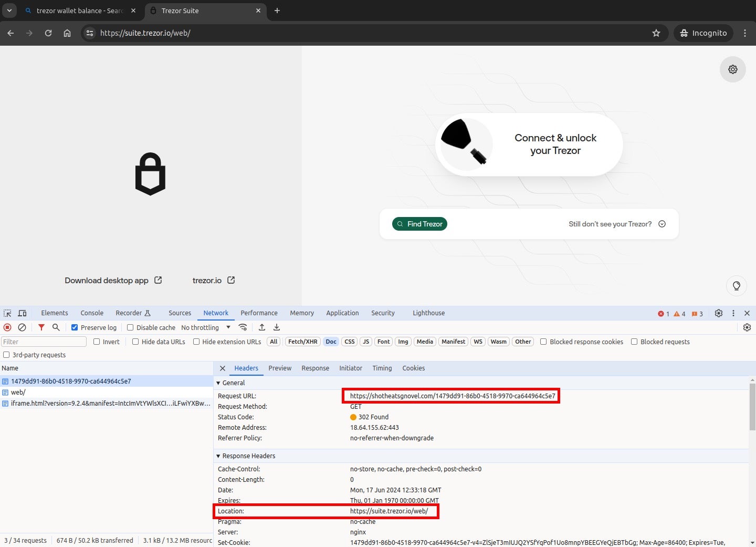This screenshot has width=756, height=547.
Task: Click the Find Trezor button
Action: (419, 224)
